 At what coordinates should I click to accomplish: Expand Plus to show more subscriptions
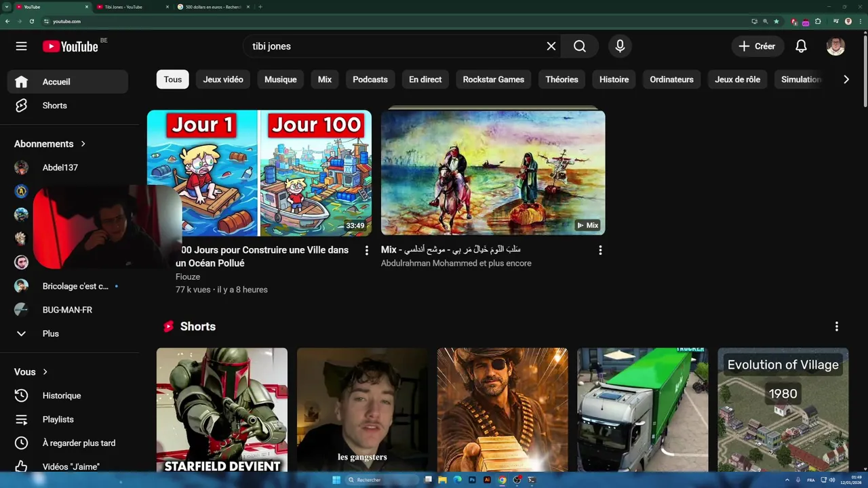pos(68,333)
